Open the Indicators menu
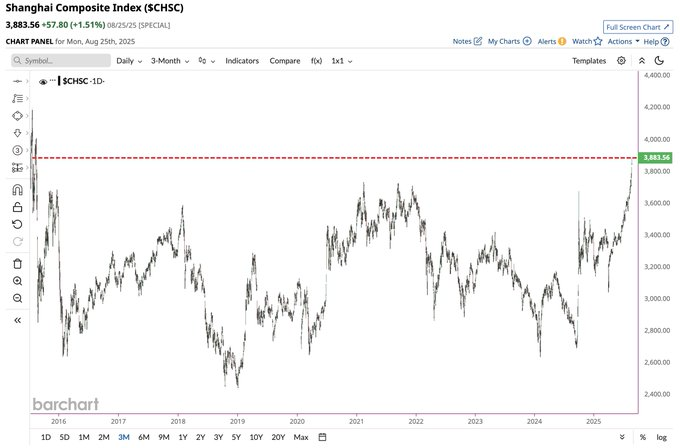Screen dimensions: 680x448 click(x=242, y=61)
